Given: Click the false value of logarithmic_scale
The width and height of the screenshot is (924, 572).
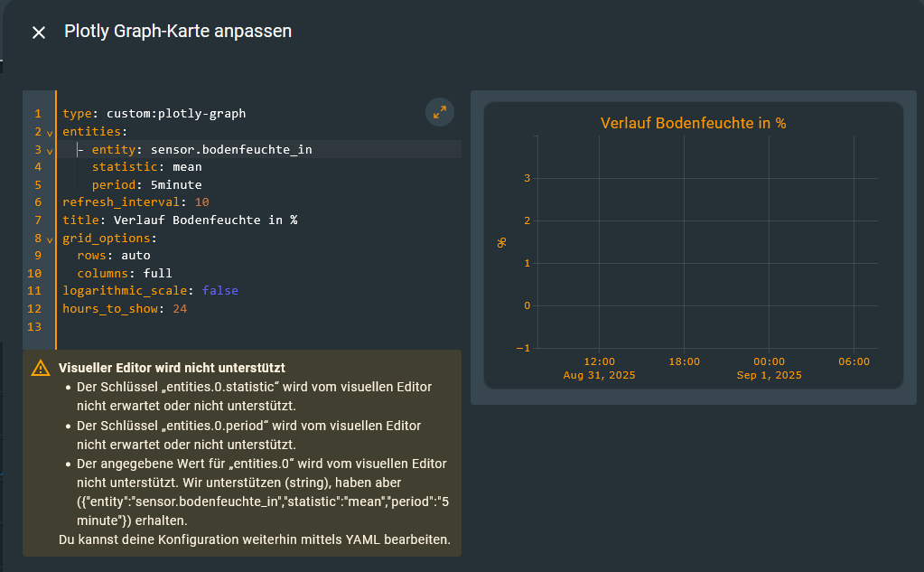Looking at the screenshot, I should [219, 291].
